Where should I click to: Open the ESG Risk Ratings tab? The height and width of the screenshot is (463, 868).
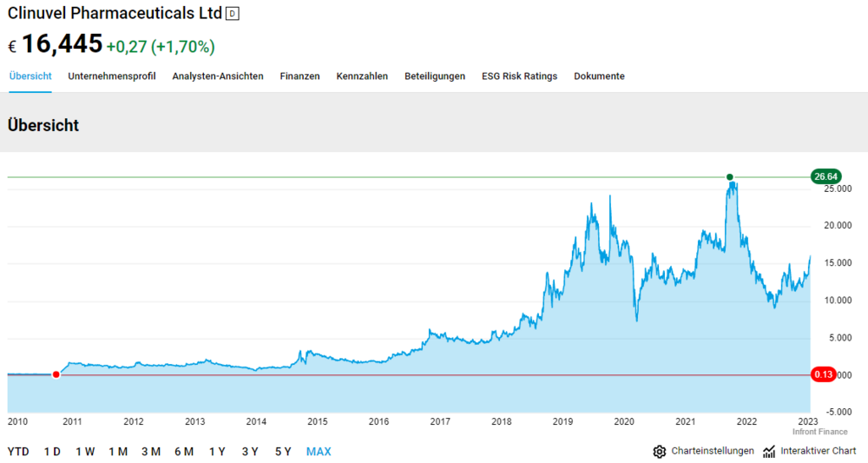tap(519, 76)
